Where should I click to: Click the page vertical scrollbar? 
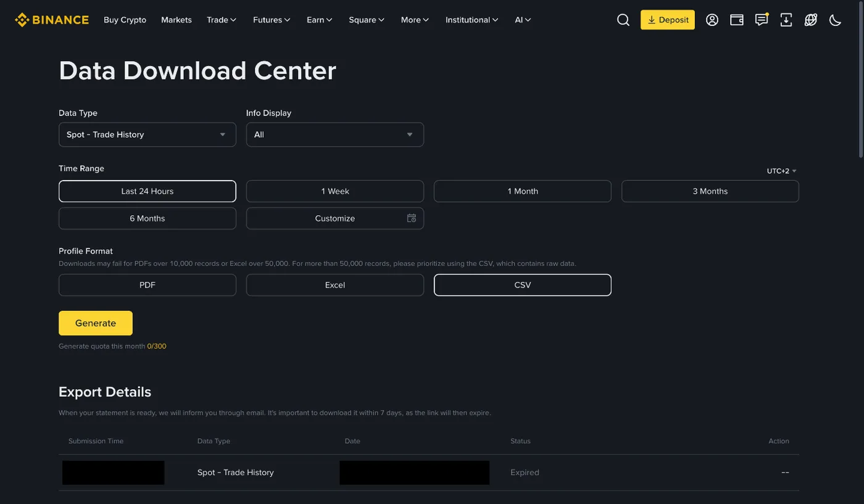[x=860, y=80]
